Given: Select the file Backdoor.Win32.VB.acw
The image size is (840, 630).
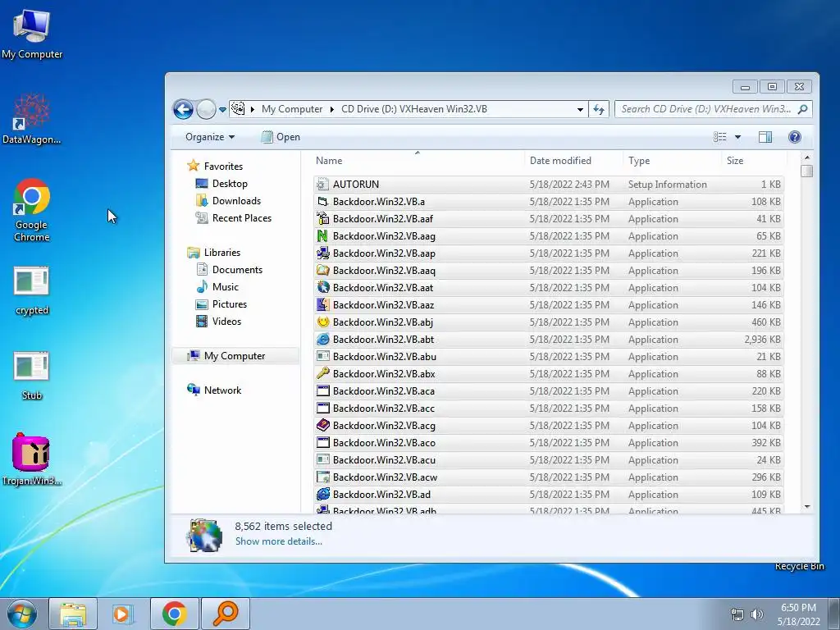Looking at the screenshot, I should point(549,477).
